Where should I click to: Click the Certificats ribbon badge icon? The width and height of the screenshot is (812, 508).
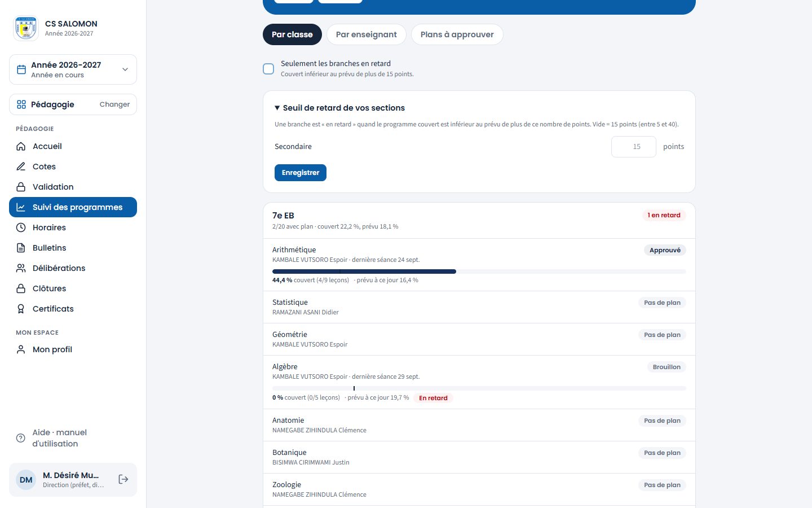pos(21,309)
